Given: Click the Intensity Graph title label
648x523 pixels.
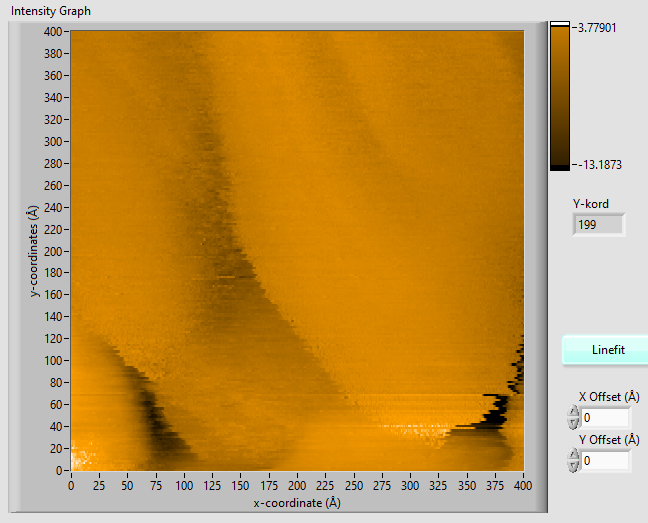Looking at the screenshot, I should (x=50, y=9).
